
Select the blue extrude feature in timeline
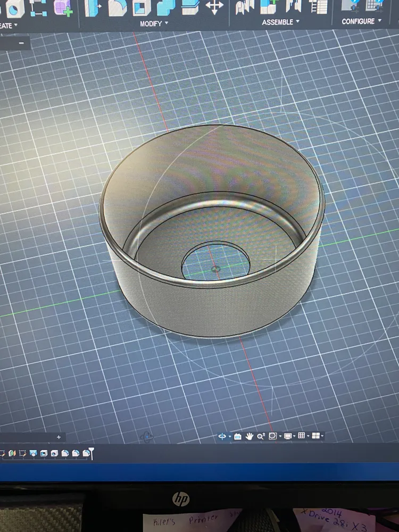33,453
